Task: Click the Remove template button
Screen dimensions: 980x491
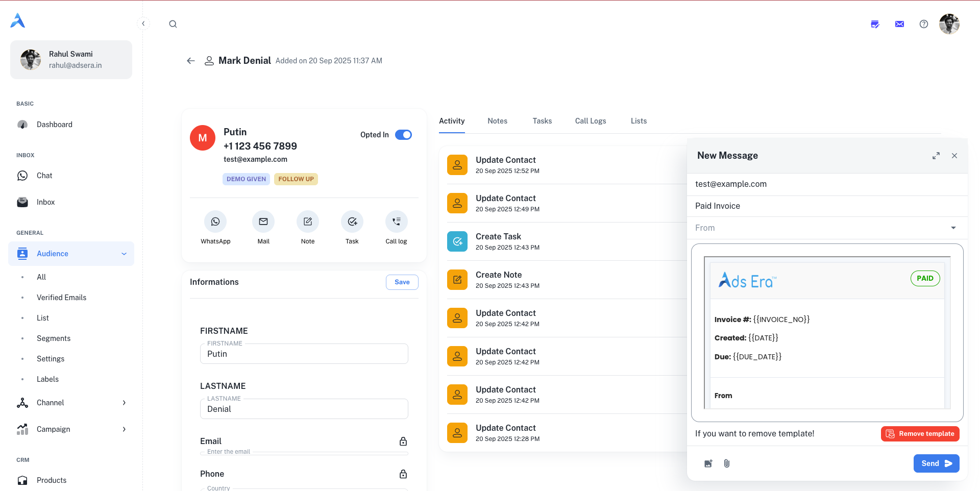Action: point(920,434)
